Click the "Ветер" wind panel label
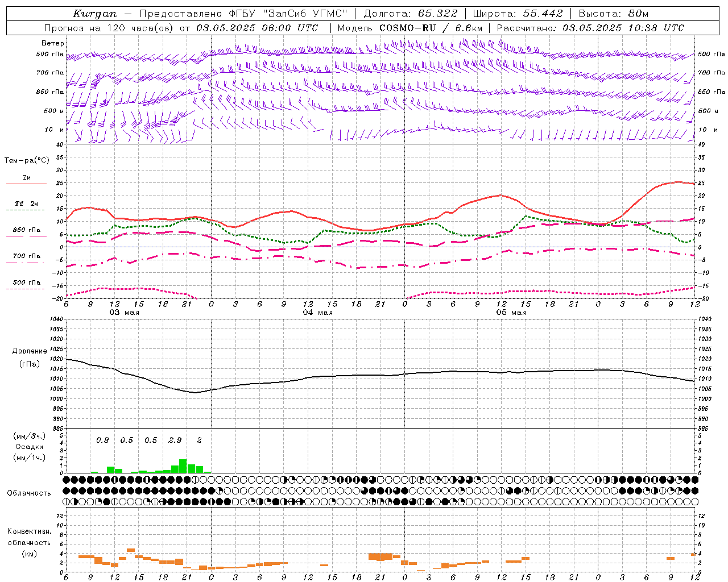The height and width of the screenshot is (582, 728). (53, 43)
